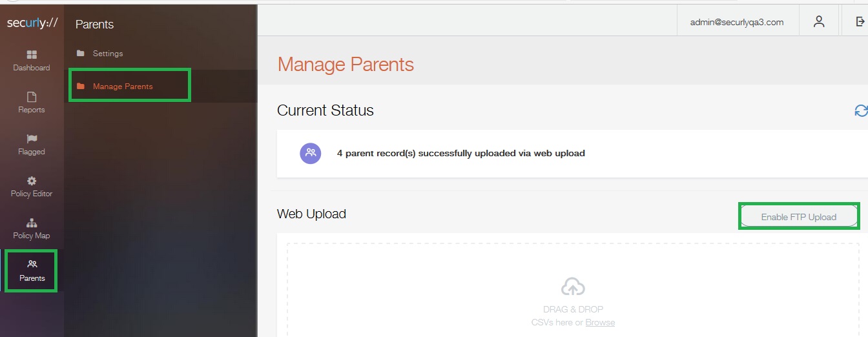Click the Manage Parents folder icon

pyautogui.click(x=81, y=86)
